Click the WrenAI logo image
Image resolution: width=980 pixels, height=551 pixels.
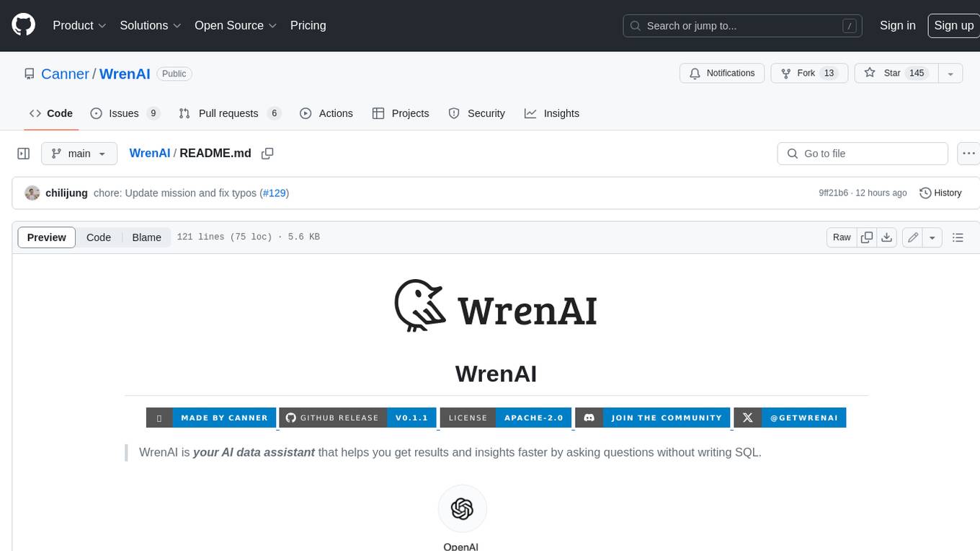pyautogui.click(x=496, y=306)
